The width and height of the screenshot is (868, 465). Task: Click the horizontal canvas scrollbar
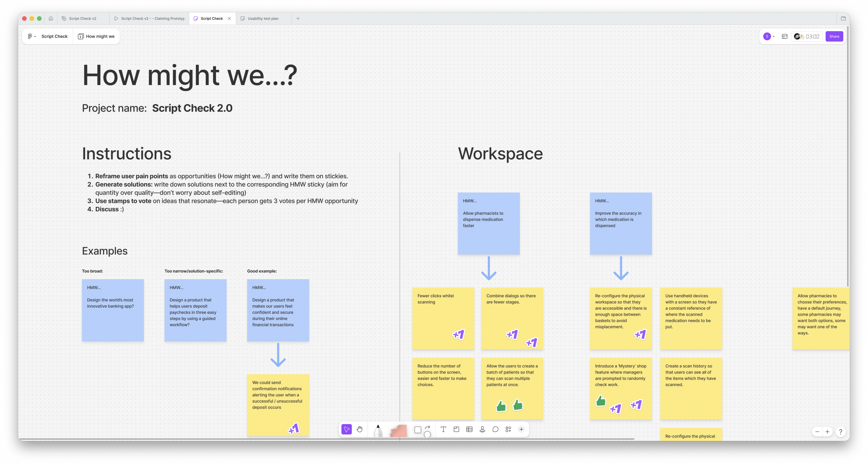click(x=327, y=439)
